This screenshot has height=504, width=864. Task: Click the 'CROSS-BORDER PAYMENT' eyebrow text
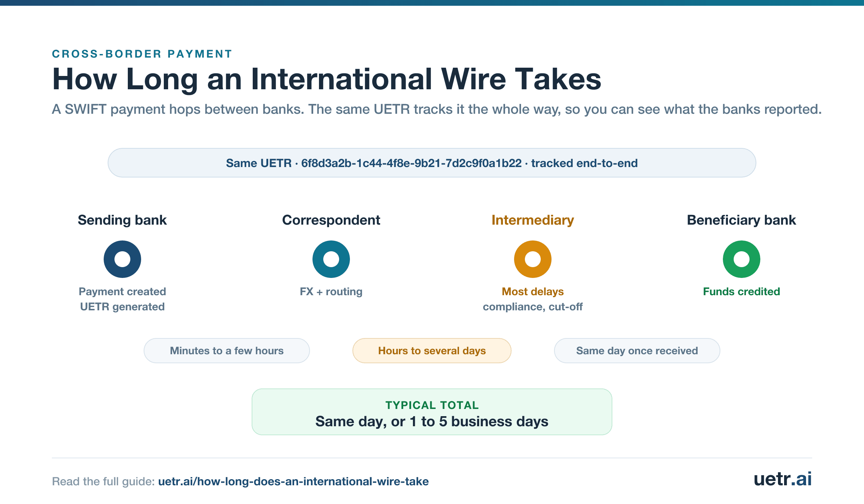[x=142, y=54]
